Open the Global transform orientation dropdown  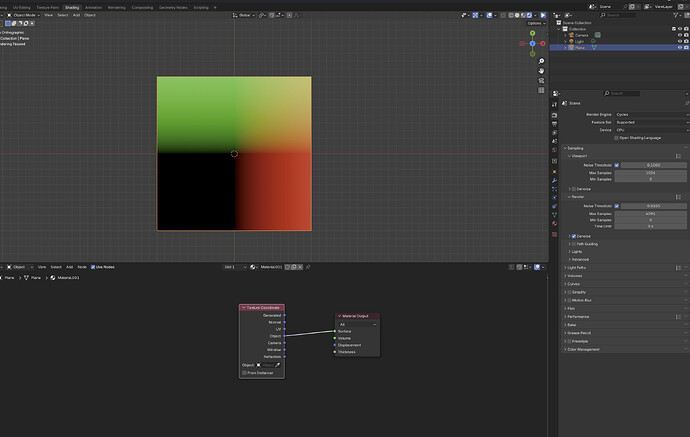pyautogui.click(x=244, y=15)
